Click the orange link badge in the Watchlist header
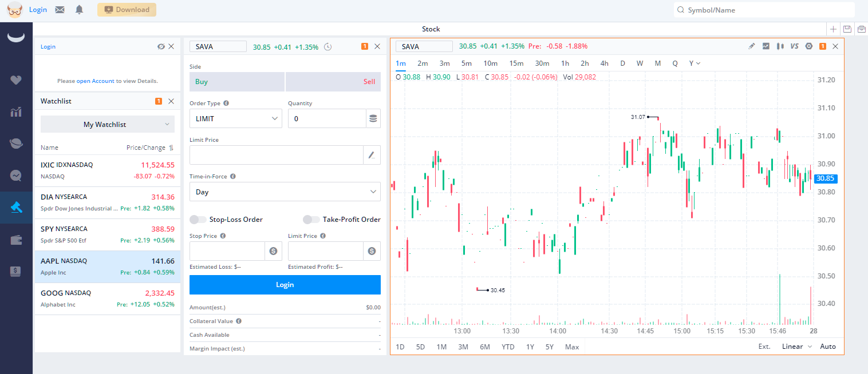The image size is (868, 374). coord(159,101)
